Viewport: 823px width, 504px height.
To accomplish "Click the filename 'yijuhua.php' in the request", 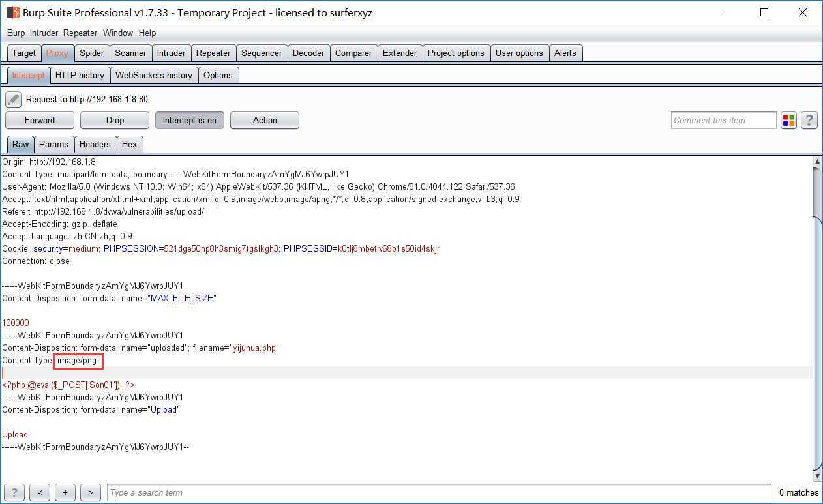I will point(254,348).
